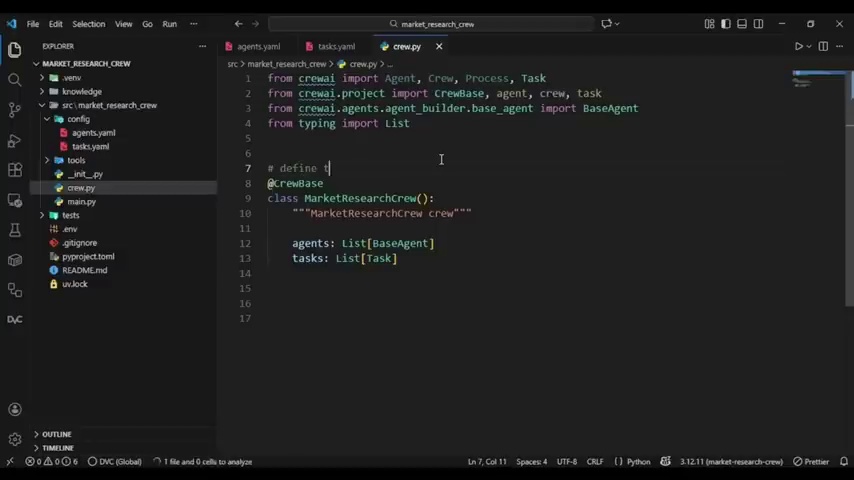
Task: Go back with the navigation arrow
Action: tap(238, 24)
